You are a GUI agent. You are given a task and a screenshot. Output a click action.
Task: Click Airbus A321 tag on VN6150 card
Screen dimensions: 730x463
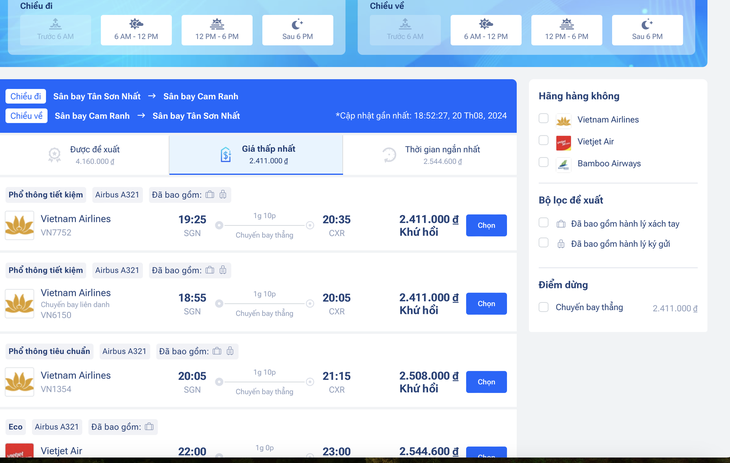117,270
